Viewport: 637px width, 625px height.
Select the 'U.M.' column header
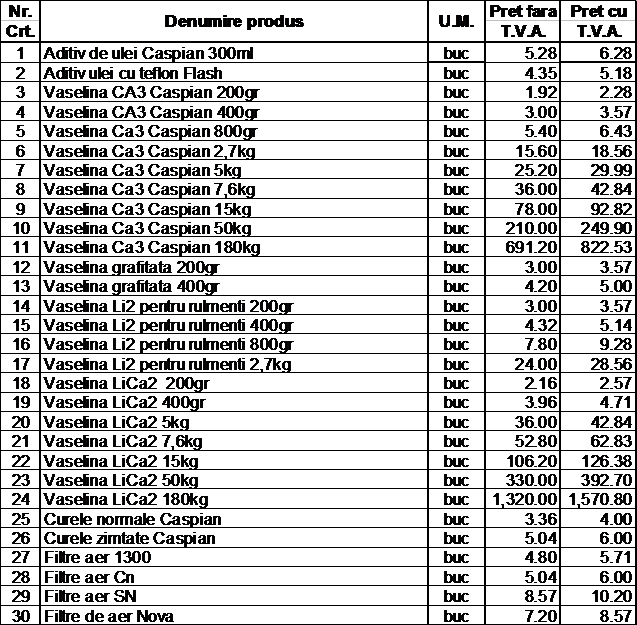tap(456, 21)
